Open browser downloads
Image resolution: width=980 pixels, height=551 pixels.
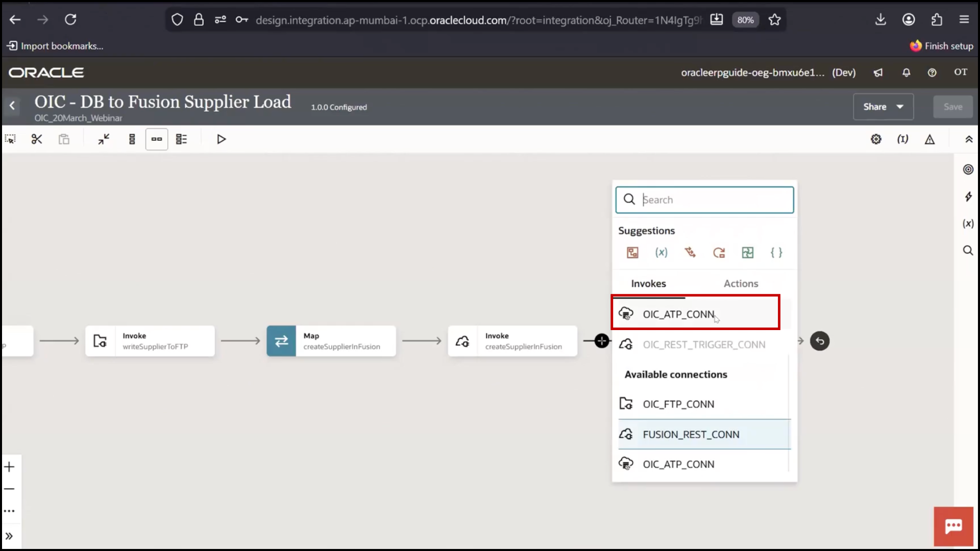(880, 19)
